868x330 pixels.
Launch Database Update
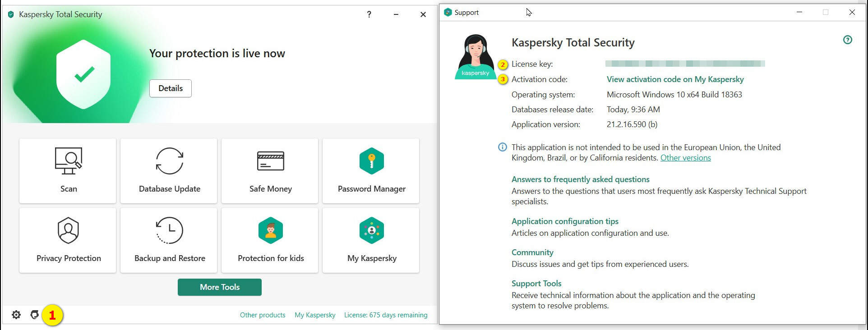(169, 171)
